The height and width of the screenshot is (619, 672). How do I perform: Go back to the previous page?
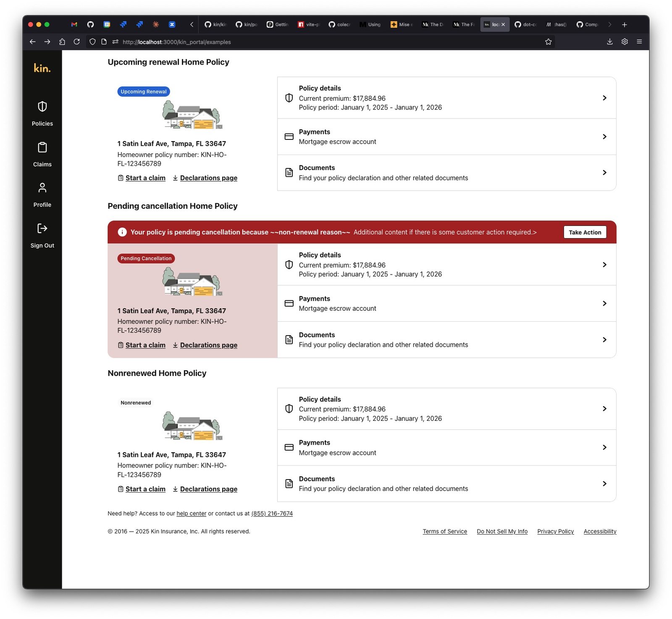(32, 42)
